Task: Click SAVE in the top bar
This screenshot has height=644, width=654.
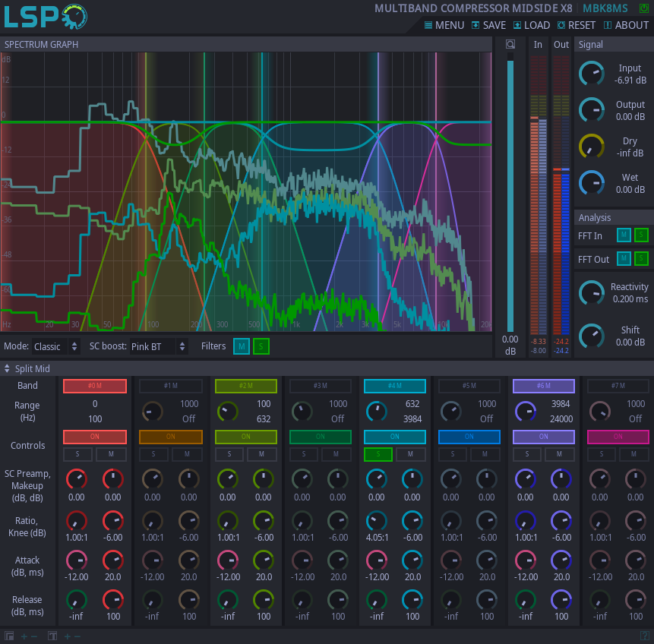Action: tap(489, 26)
